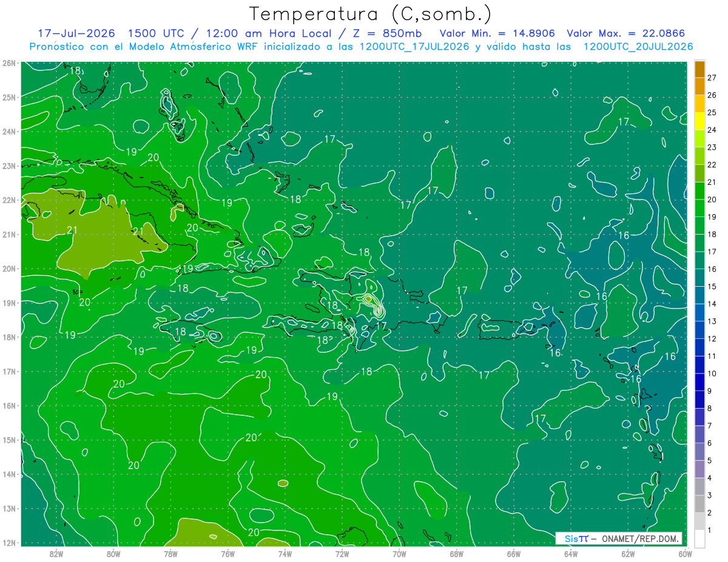Click the "68W" longitude axis label
Viewport: 728px width, 562px height.
[x=456, y=554]
